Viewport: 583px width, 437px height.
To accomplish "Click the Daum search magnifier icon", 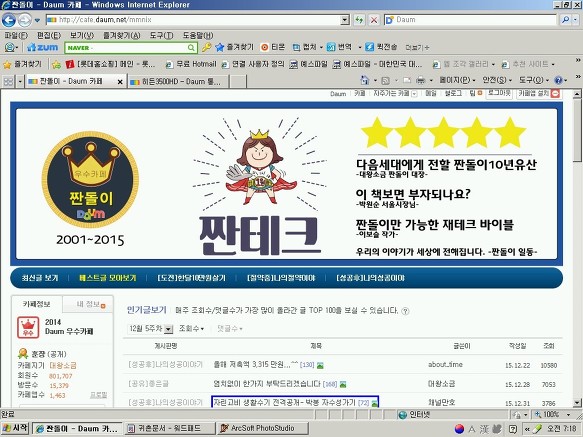I will coord(566,20).
